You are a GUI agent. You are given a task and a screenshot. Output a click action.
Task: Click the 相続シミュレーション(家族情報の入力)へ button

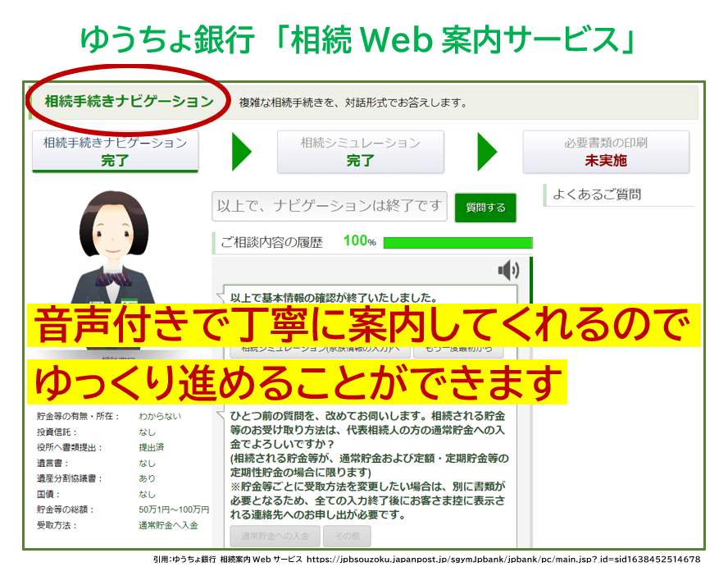(x=320, y=351)
